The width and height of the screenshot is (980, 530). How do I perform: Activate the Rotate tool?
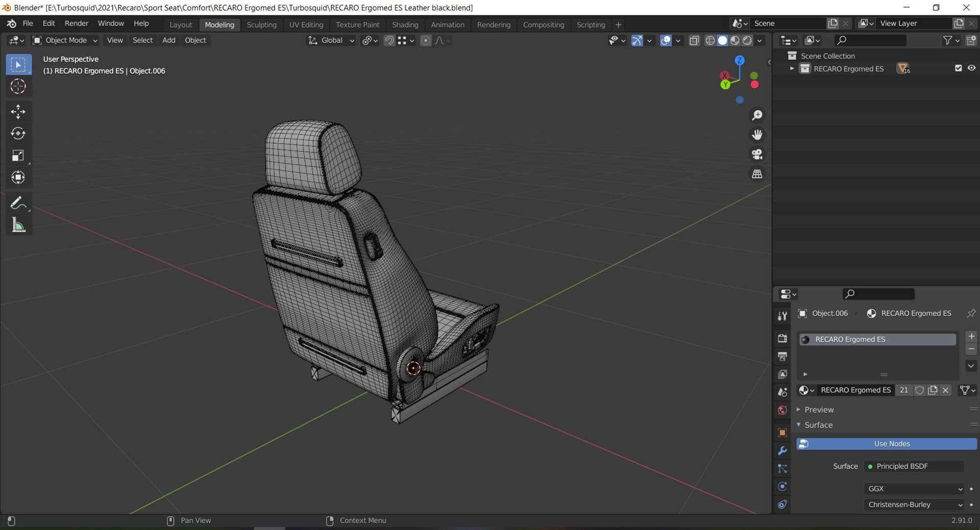tap(18, 134)
